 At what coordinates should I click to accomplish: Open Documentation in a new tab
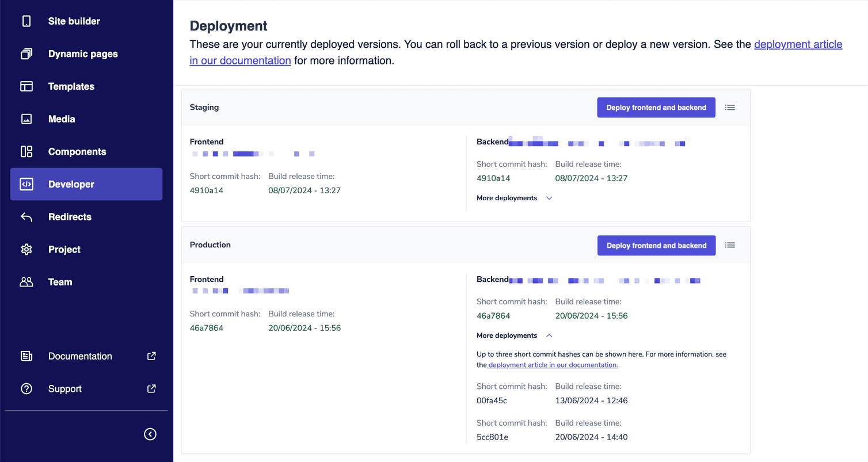tap(80, 356)
